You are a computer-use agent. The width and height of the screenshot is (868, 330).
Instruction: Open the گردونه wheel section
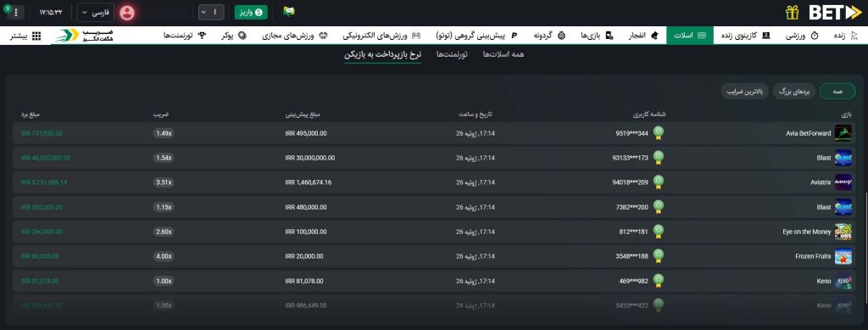(549, 36)
